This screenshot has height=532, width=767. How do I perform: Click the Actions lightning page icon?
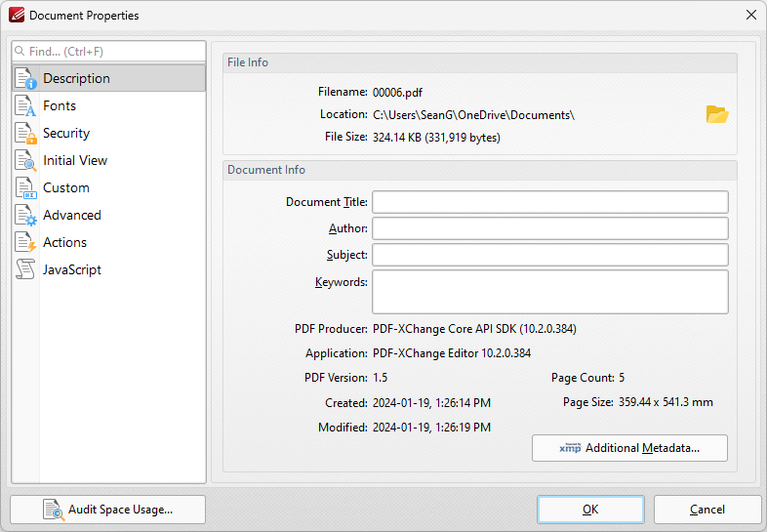pyautogui.click(x=25, y=242)
